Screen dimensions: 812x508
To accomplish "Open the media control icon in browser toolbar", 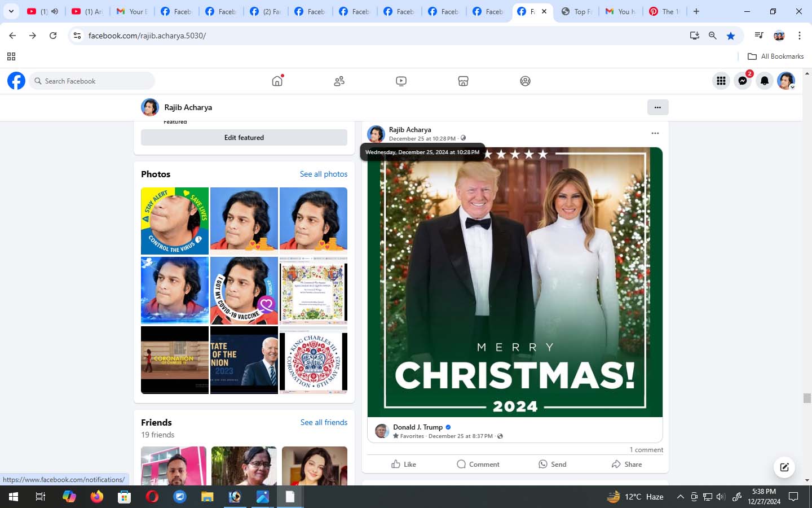I will point(759,36).
